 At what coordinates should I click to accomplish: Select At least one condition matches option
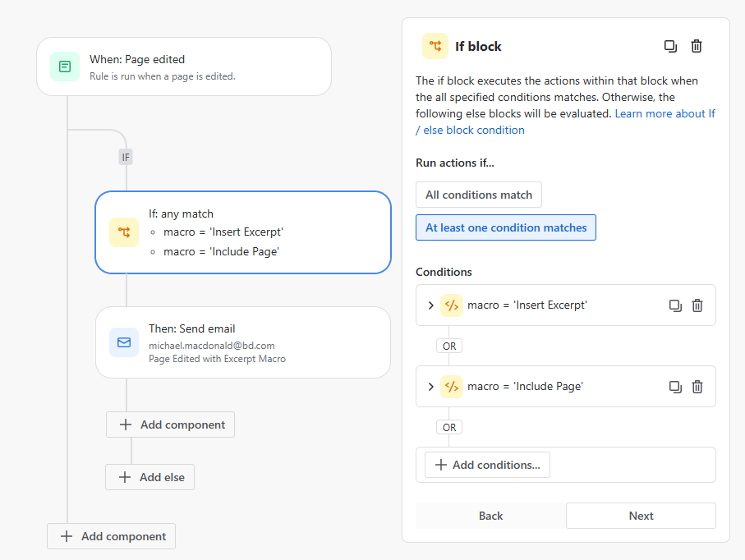coord(506,227)
